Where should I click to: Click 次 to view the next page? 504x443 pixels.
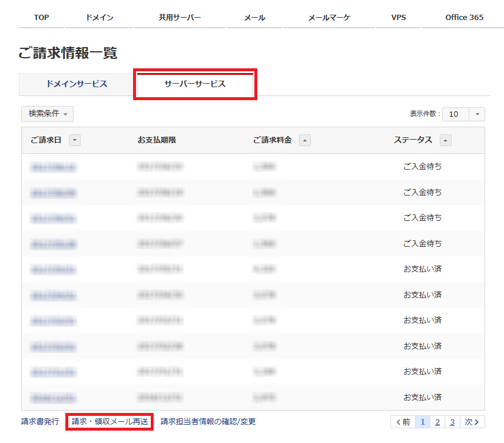click(x=470, y=422)
